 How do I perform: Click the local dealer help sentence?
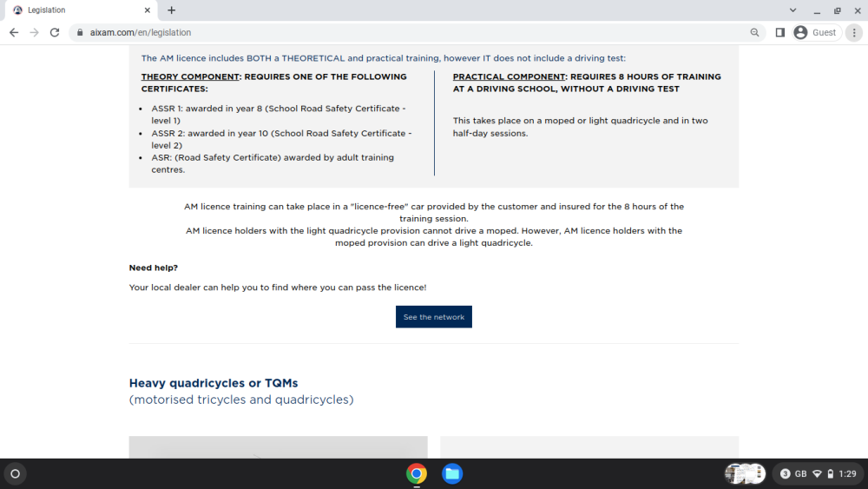tap(278, 287)
